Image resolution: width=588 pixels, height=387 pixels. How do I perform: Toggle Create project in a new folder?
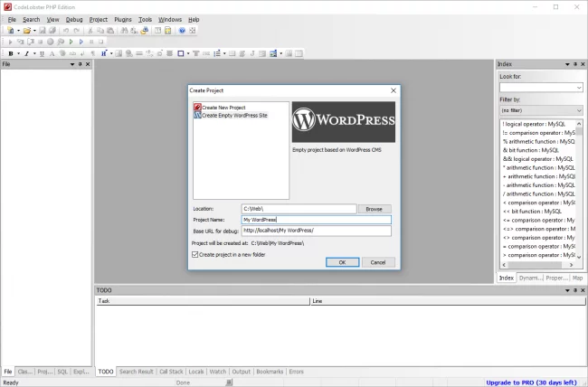tap(195, 254)
